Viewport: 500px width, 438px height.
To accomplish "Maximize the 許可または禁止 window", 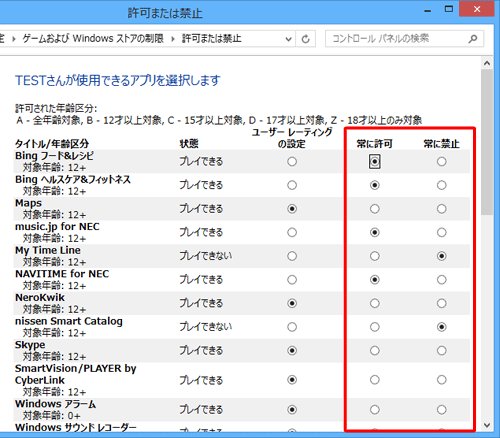I will click(449, 9).
